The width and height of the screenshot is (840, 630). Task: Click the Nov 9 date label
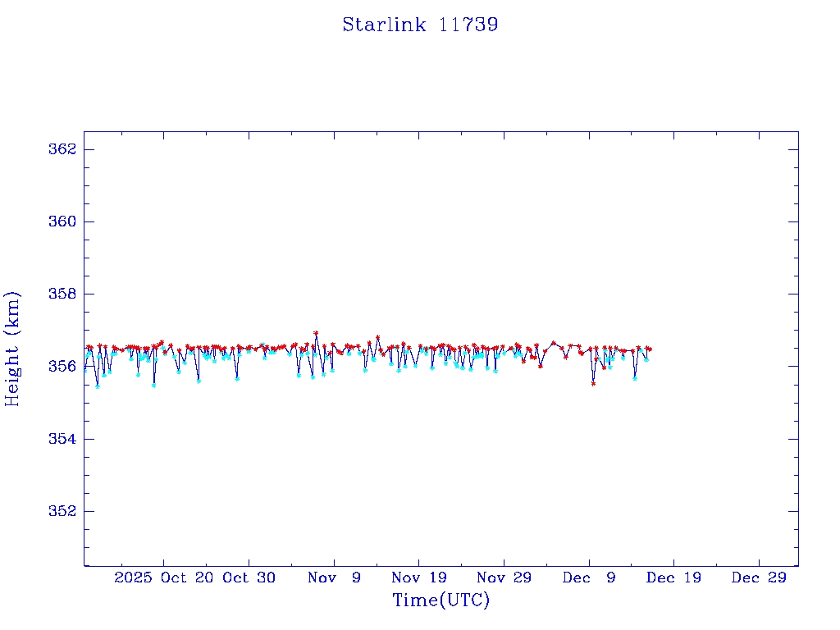pos(334,577)
